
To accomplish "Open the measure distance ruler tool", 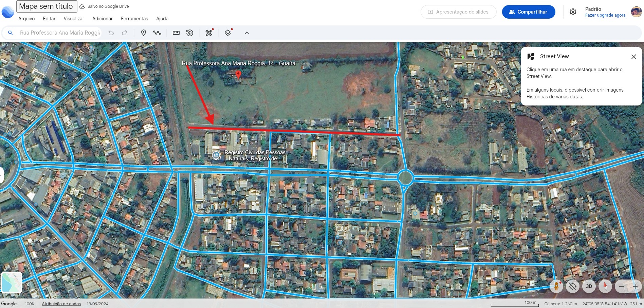I will [176, 33].
